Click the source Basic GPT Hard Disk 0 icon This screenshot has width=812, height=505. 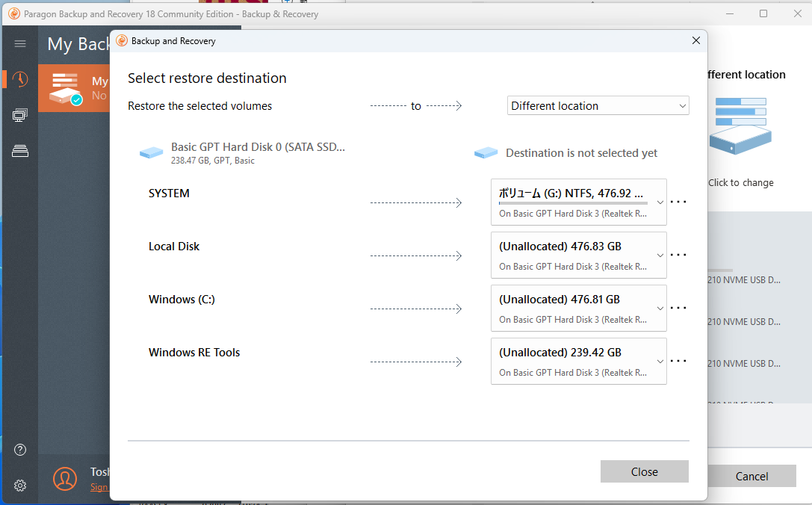(x=151, y=153)
